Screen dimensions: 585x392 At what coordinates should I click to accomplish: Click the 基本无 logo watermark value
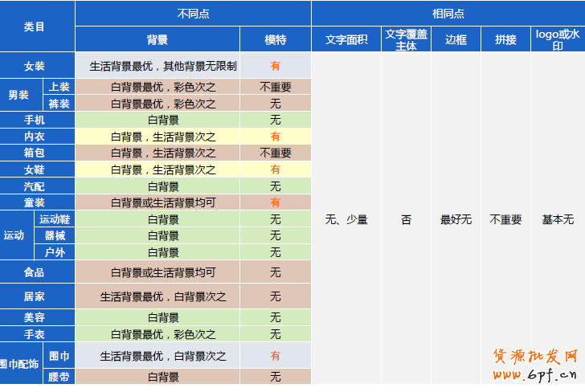click(x=557, y=219)
